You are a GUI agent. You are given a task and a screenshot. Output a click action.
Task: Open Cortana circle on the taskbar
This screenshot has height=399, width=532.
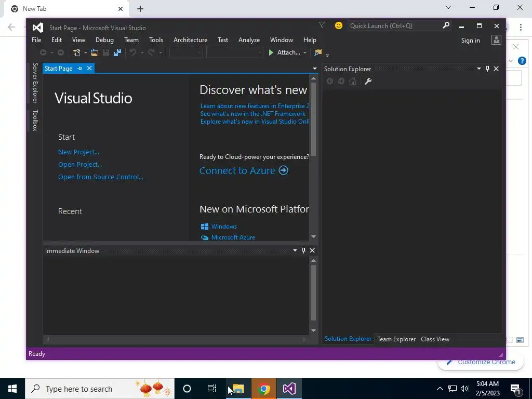click(x=187, y=389)
